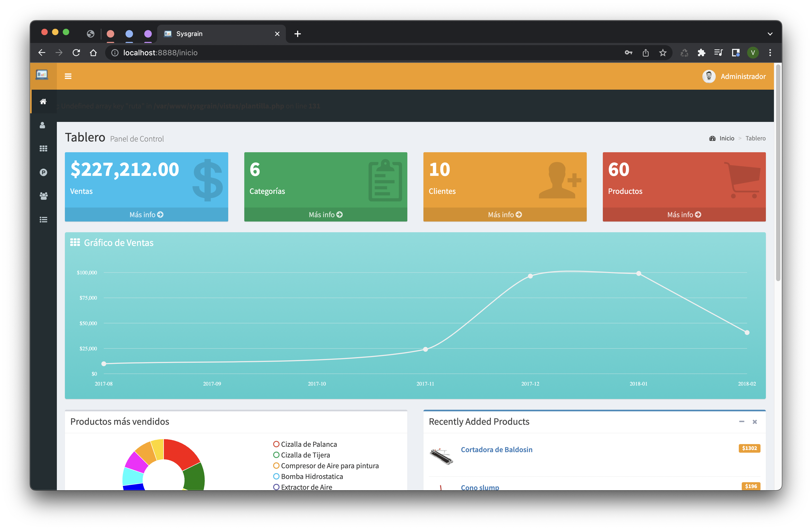
Task: Toggle the hamburger sidebar menu button
Action: click(x=68, y=76)
